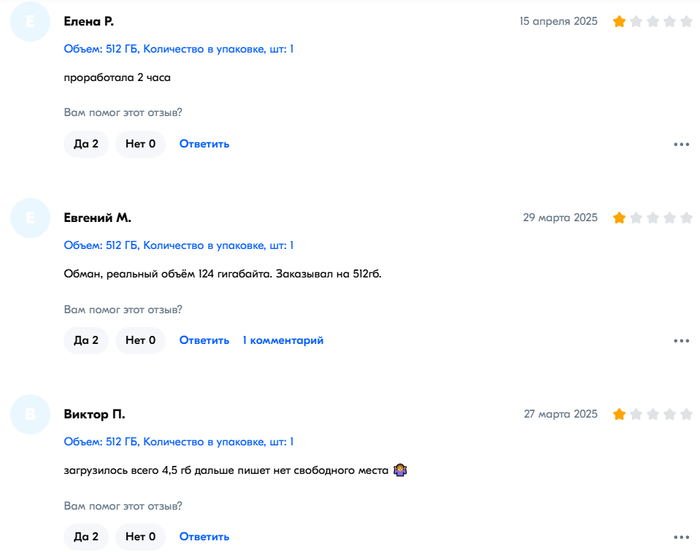Image resolution: width=700 pixels, height=552 pixels.
Task: Click the orange star on Елена Р.'s review
Action: [620, 21]
